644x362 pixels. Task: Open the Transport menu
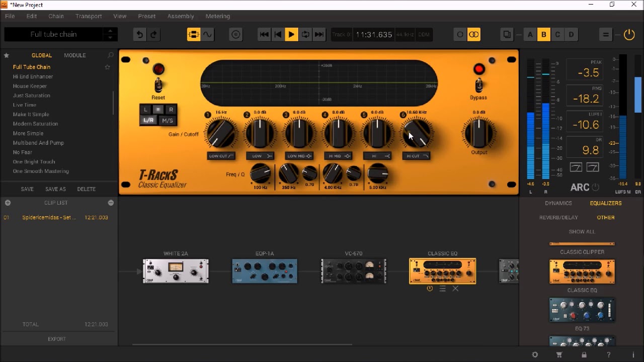pyautogui.click(x=89, y=16)
